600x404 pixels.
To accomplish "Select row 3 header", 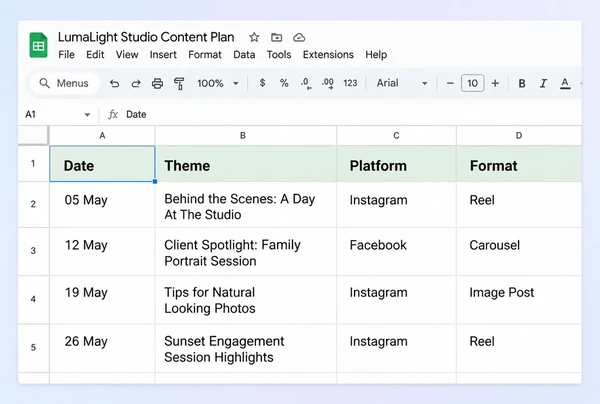I will (33, 251).
